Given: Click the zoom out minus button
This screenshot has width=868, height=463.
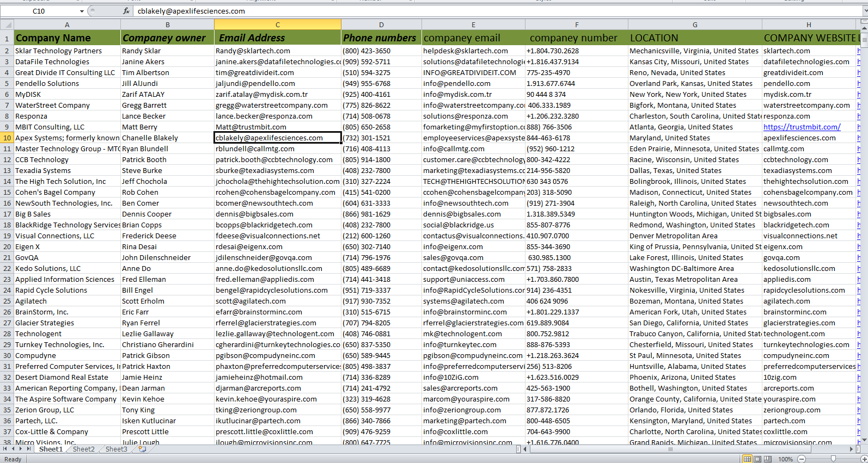Looking at the screenshot, I should [x=801, y=459].
